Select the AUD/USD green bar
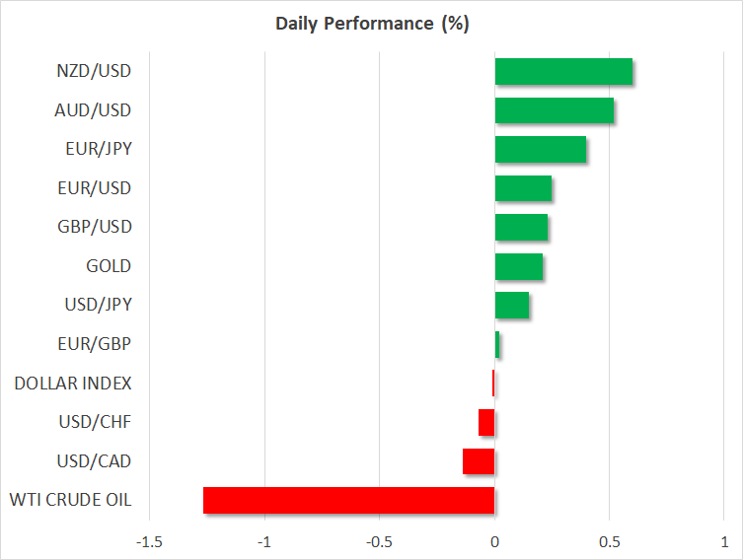This screenshot has height=560, width=743. click(x=555, y=110)
